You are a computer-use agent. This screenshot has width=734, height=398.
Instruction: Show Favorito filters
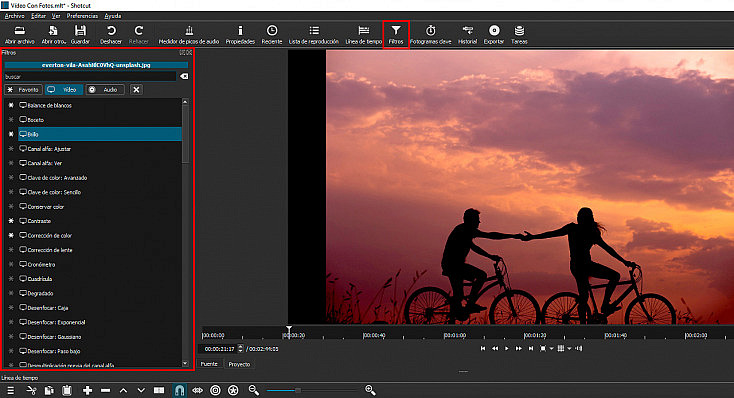[x=23, y=89]
